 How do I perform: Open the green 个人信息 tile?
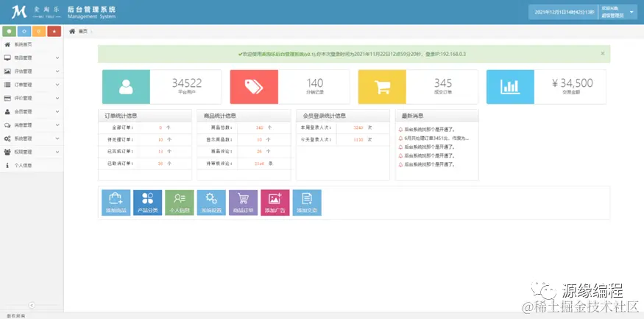pos(180,203)
